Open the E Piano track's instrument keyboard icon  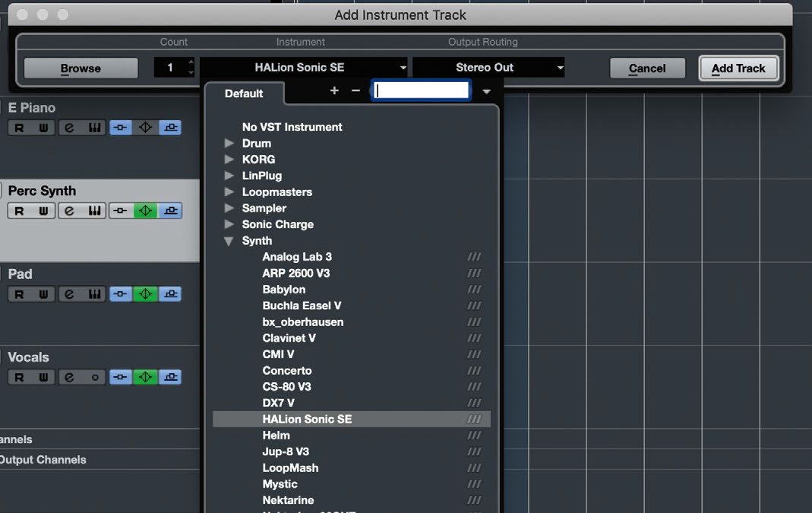click(94, 128)
